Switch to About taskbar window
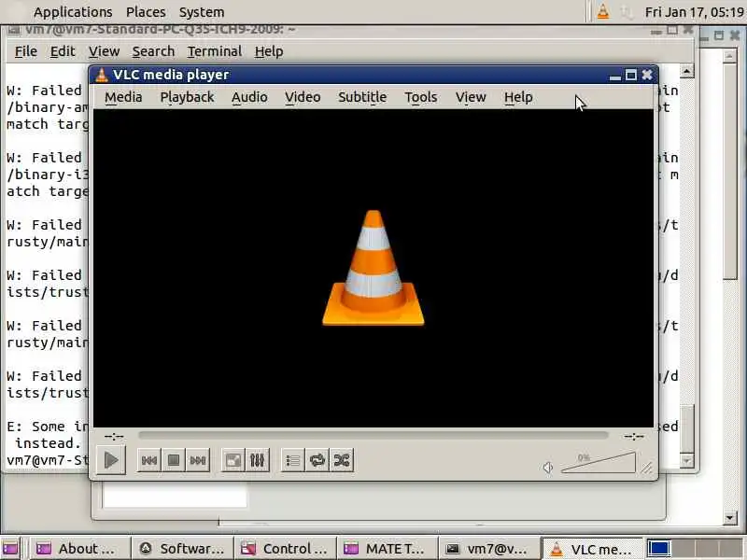The height and width of the screenshot is (560, 747). [x=78, y=549]
